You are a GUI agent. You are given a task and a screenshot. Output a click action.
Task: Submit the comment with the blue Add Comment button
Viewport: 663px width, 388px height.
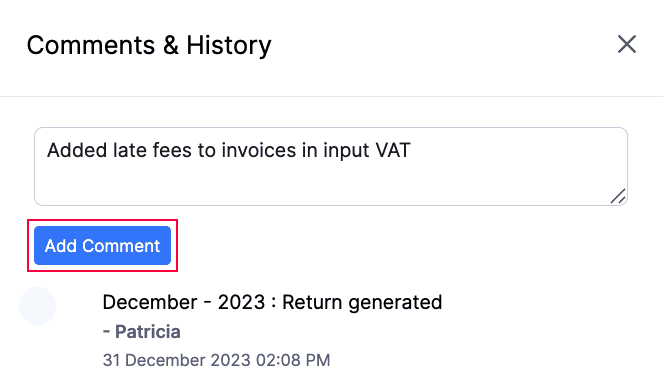102,246
